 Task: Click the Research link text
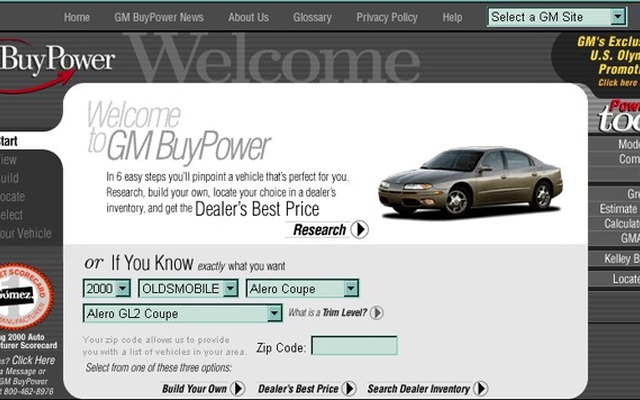(x=319, y=230)
